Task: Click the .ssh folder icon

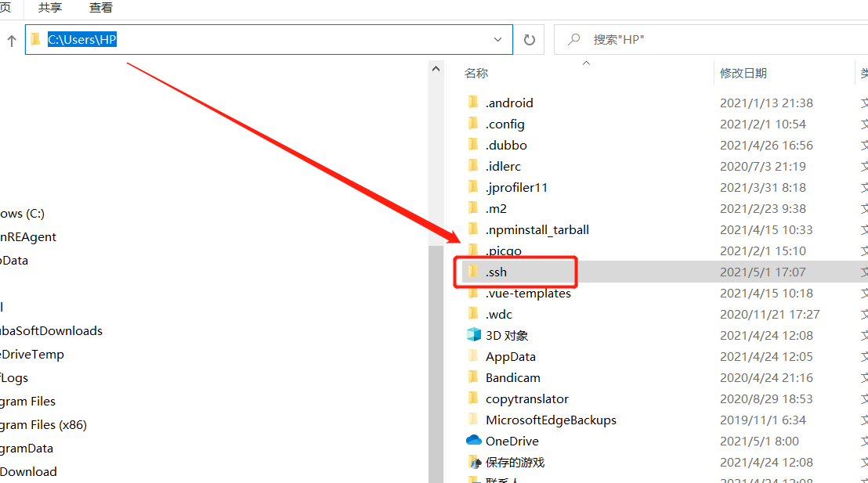Action: point(473,272)
